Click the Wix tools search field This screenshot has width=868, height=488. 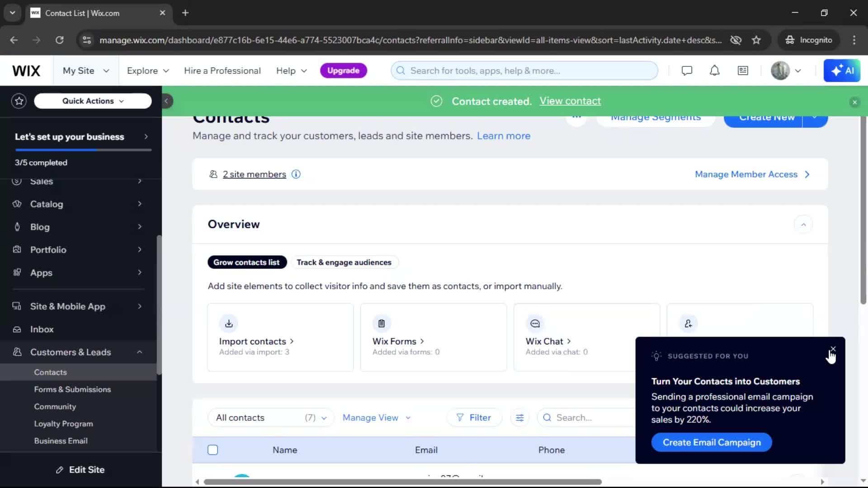point(524,71)
